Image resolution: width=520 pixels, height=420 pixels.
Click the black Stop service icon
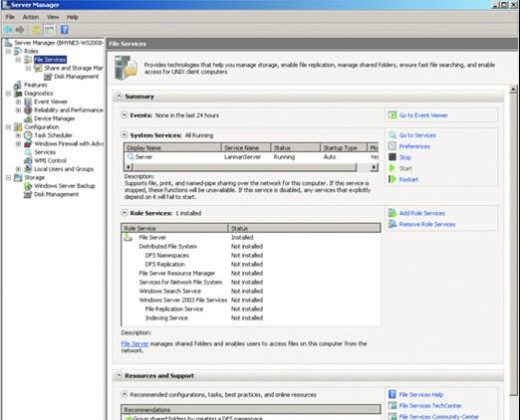pyautogui.click(x=392, y=157)
